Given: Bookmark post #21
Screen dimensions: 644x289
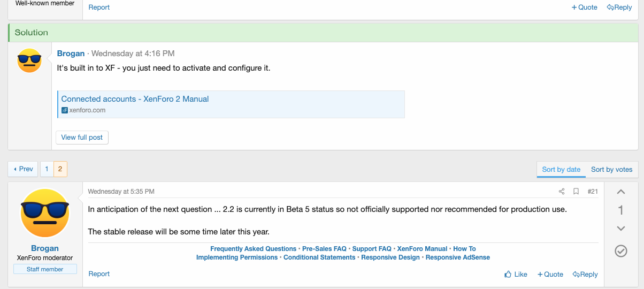Looking at the screenshot, I should coord(576,192).
